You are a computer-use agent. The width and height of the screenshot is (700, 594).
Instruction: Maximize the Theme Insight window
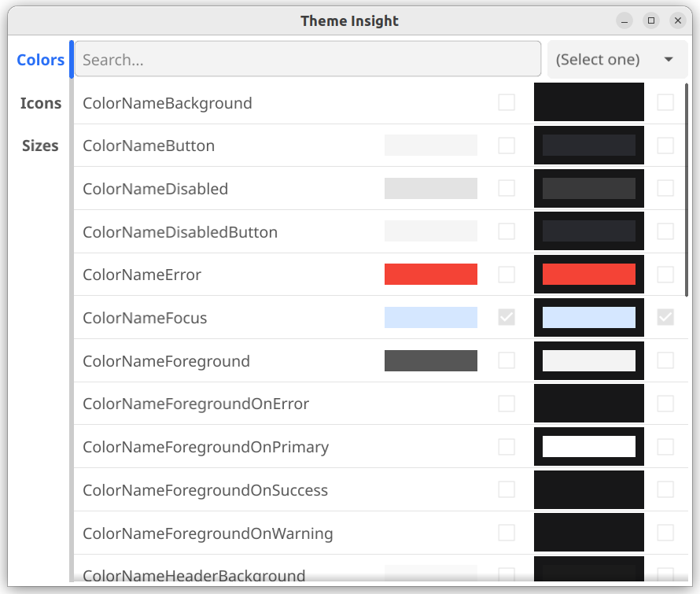(x=651, y=20)
